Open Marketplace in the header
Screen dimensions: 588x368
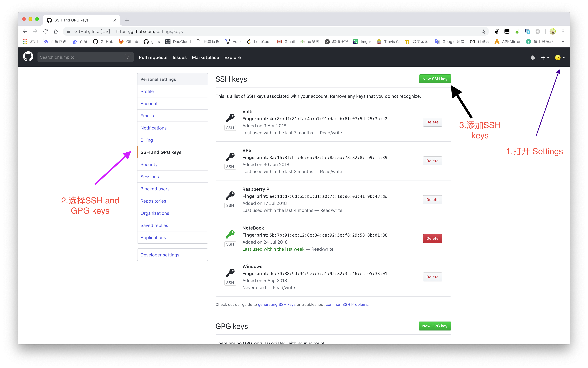click(x=205, y=57)
